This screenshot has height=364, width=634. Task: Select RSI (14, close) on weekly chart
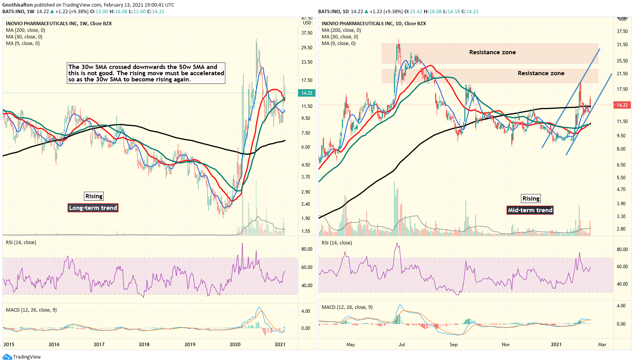pyautogui.click(x=21, y=243)
